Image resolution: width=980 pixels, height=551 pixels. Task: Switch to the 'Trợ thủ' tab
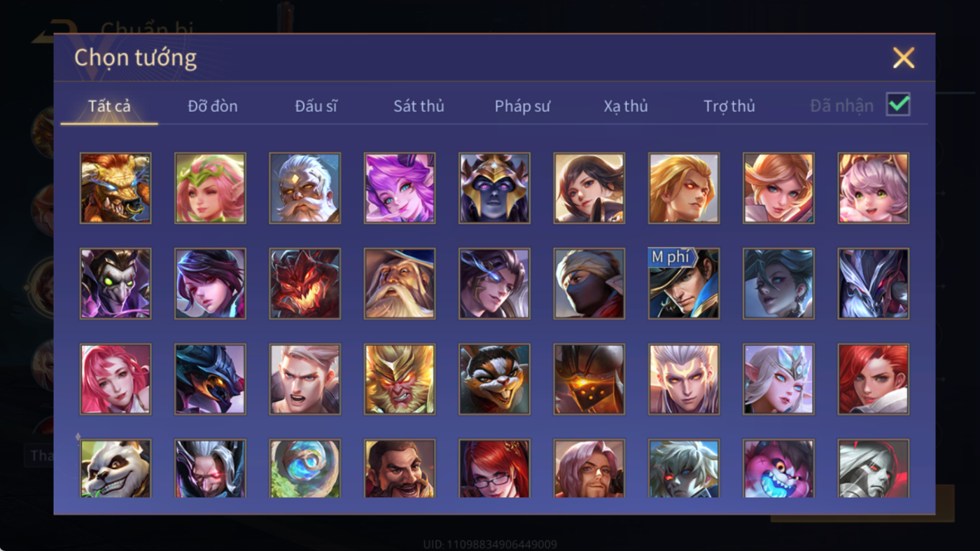pos(729,106)
